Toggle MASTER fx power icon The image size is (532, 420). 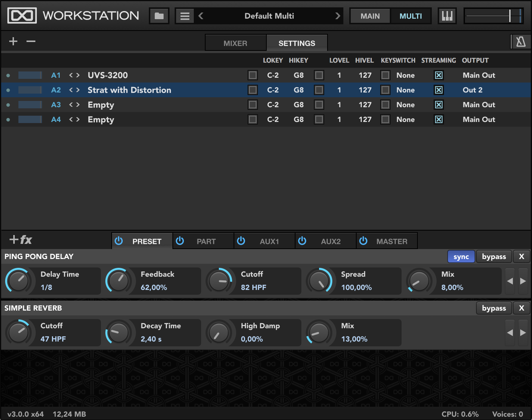(363, 241)
